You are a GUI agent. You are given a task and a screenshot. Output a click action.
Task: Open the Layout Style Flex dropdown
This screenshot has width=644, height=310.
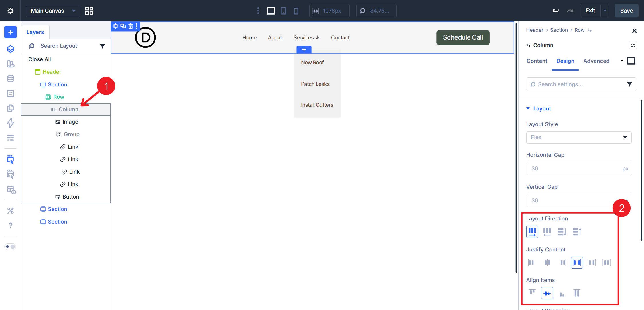[578, 137]
